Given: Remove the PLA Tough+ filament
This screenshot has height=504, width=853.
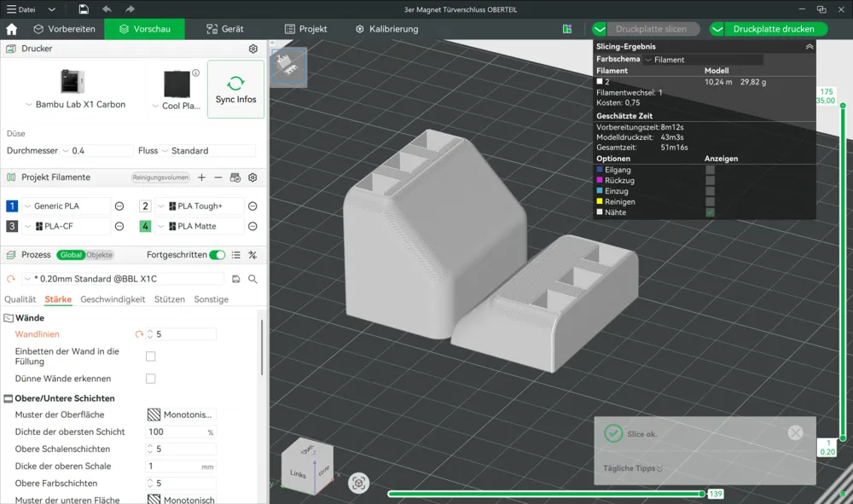Looking at the screenshot, I should tap(252, 206).
